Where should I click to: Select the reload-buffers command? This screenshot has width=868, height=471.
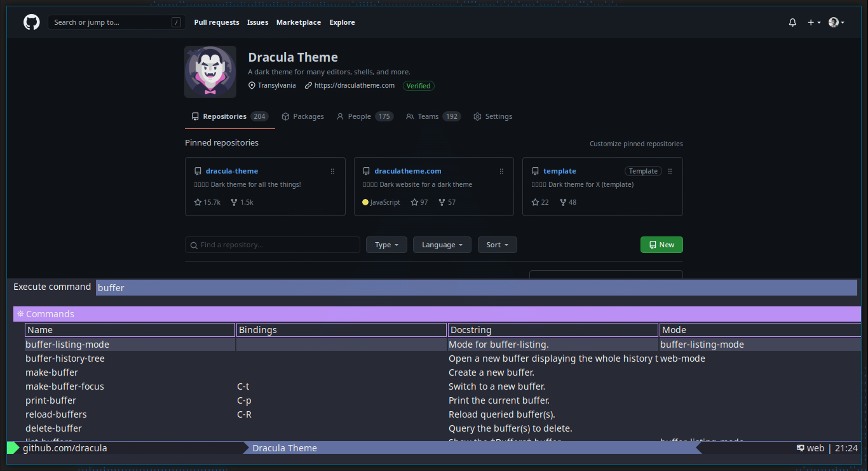(56, 414)
